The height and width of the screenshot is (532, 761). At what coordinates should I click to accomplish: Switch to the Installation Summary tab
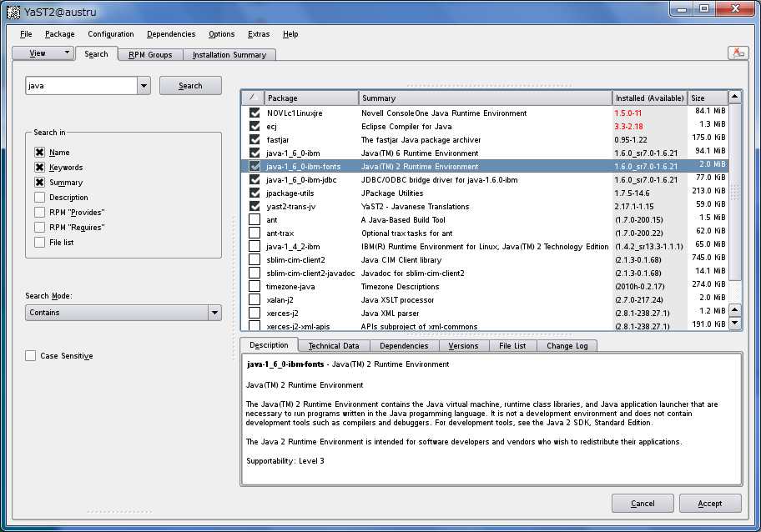(x=229, y=55)
